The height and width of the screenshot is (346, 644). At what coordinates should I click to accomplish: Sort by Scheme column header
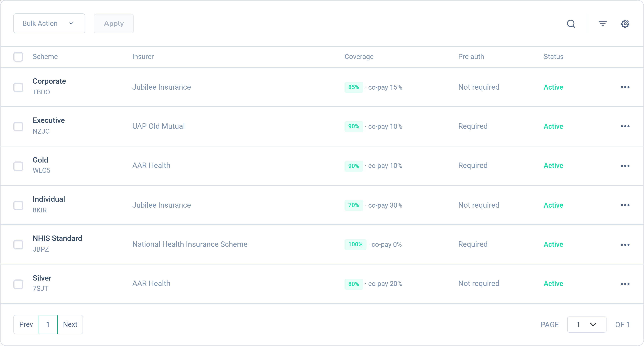click(x=45, y=57)
